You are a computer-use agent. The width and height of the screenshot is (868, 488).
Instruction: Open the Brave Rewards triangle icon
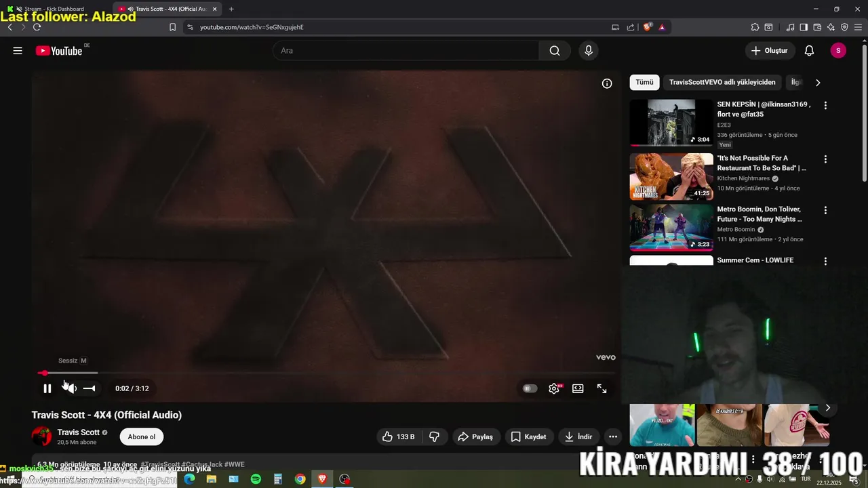coord(662,27)
